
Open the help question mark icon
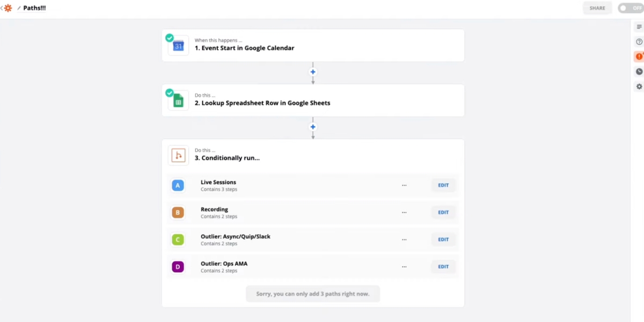639,42
